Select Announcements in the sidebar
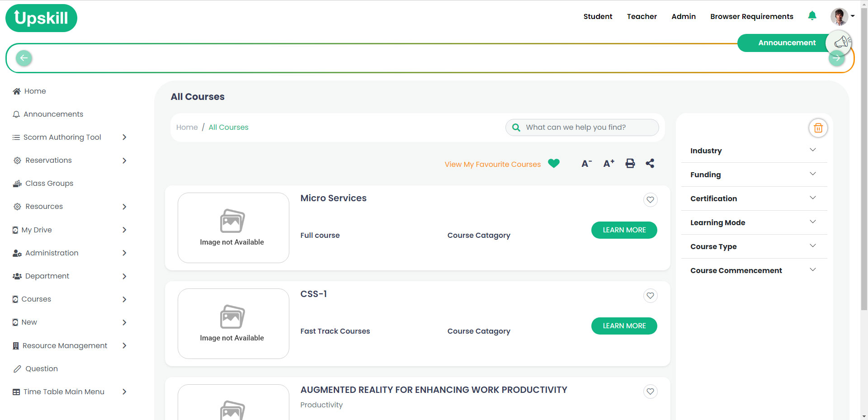This screenshot has height=420, width=868. coord(53,114)
